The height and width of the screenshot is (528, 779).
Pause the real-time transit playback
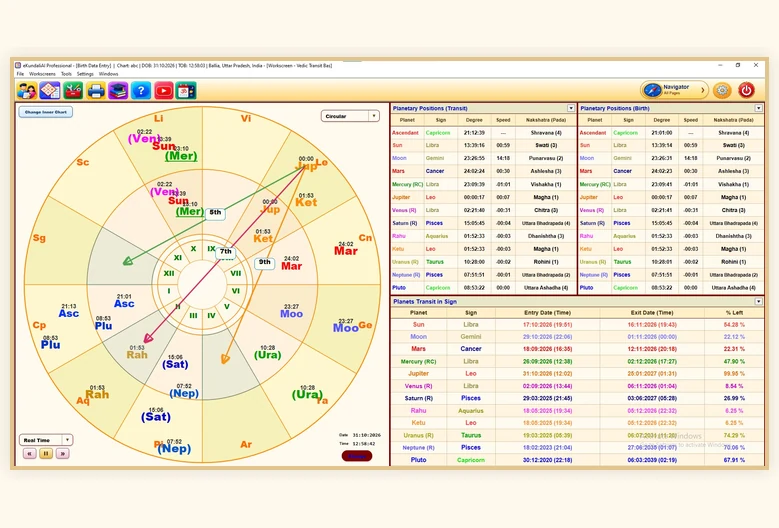click(x=46, y=453)
